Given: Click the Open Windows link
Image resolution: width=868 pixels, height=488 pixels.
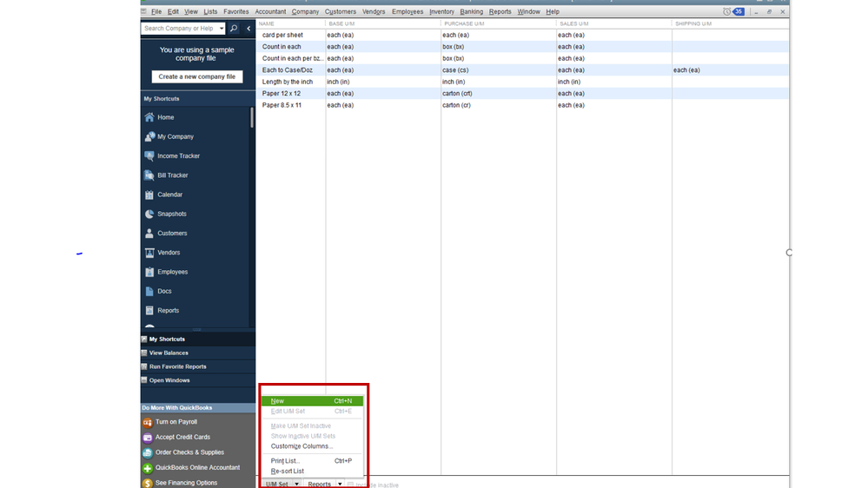Looking at the screenshot, I should click(169, 380).
